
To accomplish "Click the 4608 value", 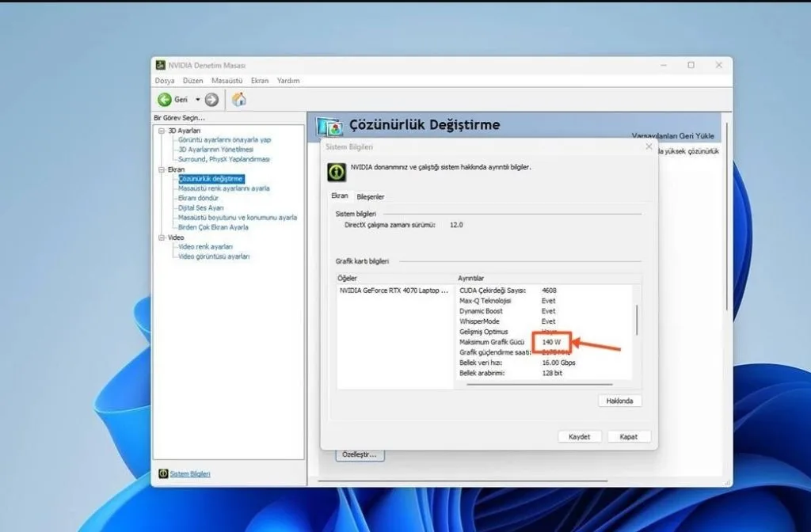I will [x=550, y=291].
